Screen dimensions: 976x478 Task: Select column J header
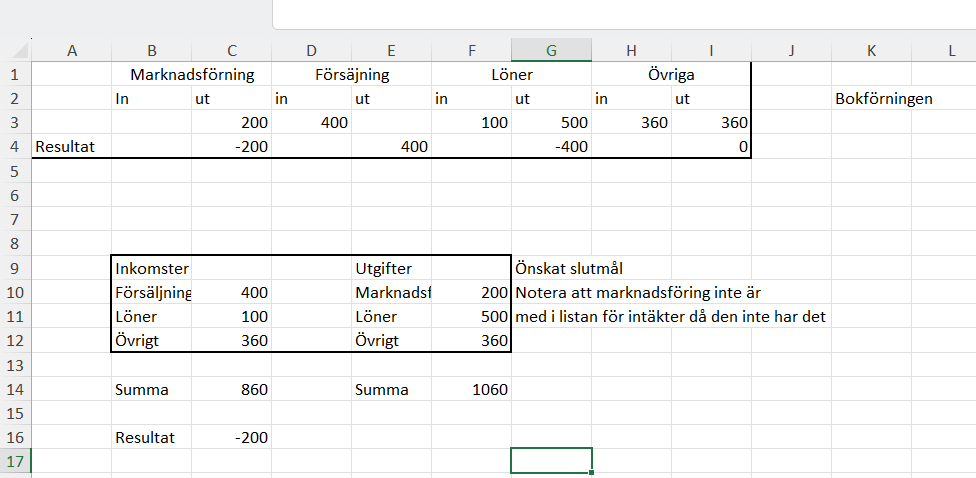(792, 51)
